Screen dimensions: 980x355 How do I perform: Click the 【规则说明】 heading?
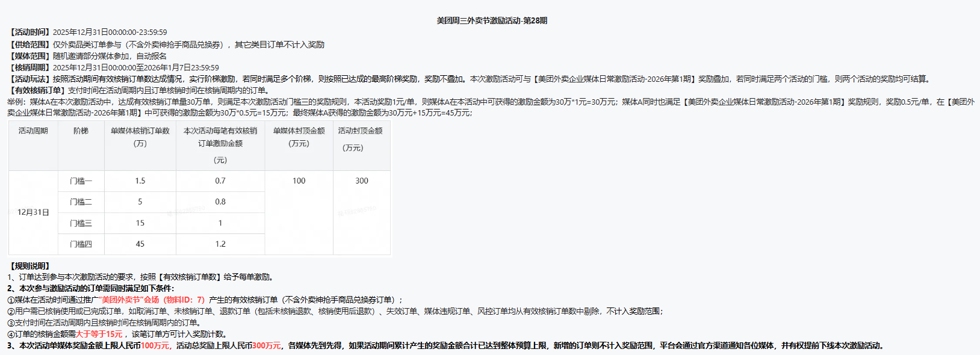29,266
